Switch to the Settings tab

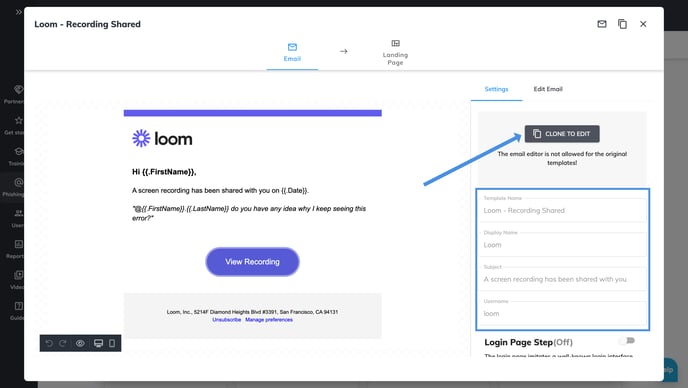[x=496, y=89]
